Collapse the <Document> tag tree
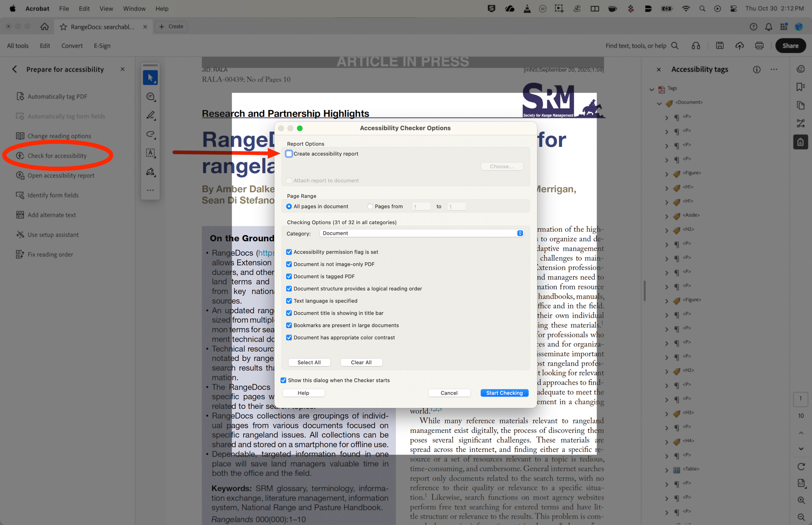 click(x=659, y=102)
